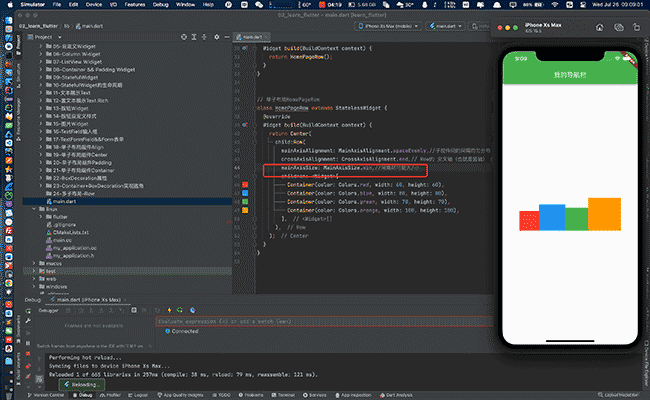Open Simulator Debug menu
The height and width of the screenshot is (400, 650).
click(x=160, y=5)
